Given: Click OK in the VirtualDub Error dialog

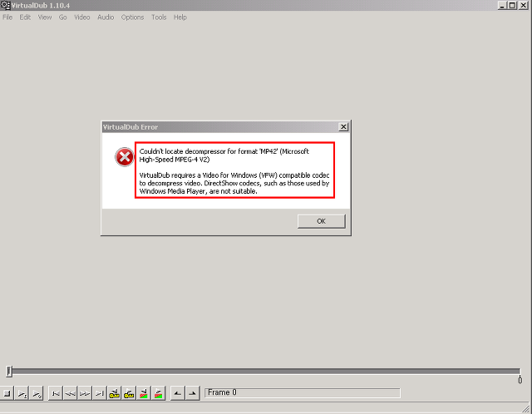Looking at the screenshot, I should tap(322, 221).
